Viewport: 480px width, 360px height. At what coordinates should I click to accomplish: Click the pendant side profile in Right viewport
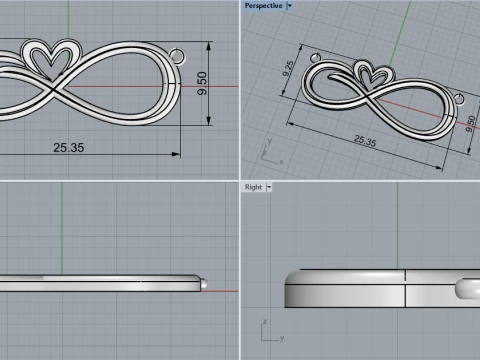pos(382,288)
